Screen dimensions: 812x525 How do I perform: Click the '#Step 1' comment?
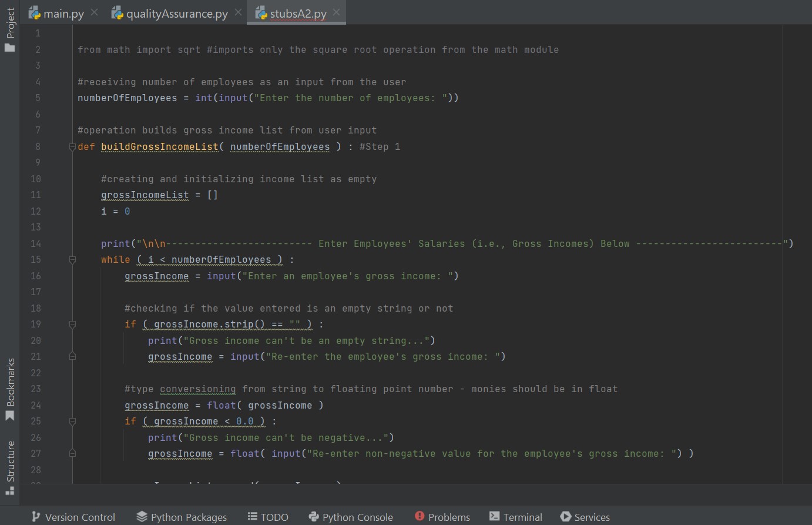pos(380,147)
